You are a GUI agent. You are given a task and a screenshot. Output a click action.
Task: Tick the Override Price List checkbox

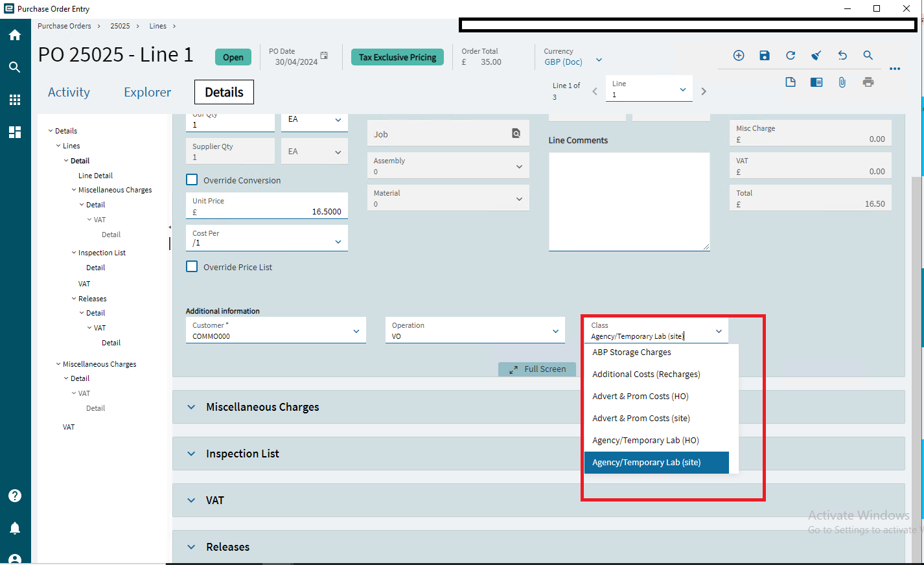pos(192,266)
